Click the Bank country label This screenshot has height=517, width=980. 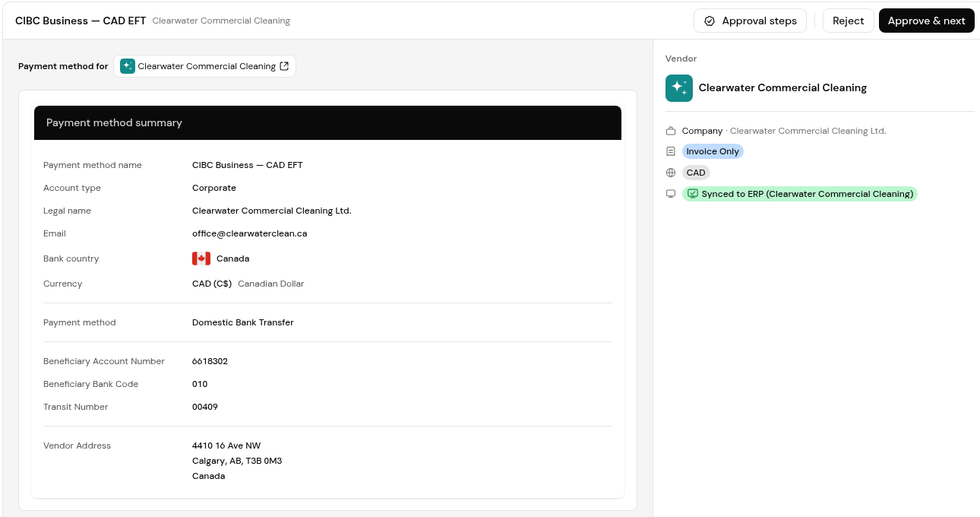(x=71, y=258)
